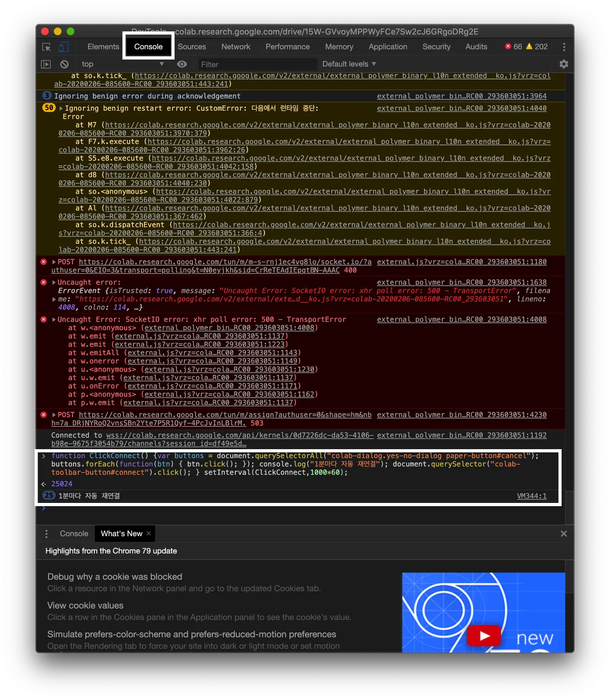Image resolution: width=610 pixels, height=700 pixels.
Task: Open source link ending in :4230
Action: 462,415
